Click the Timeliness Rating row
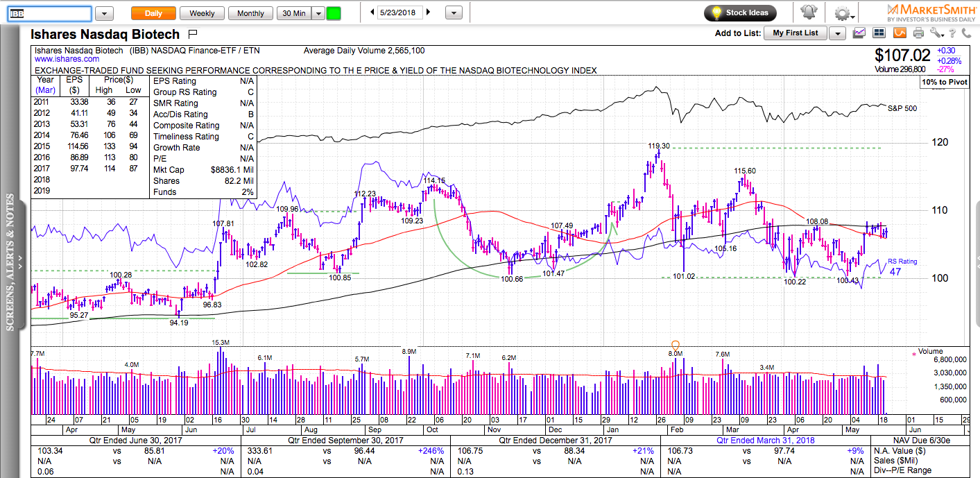This screenshot has width=980, height=478. (x=203, y=136)
